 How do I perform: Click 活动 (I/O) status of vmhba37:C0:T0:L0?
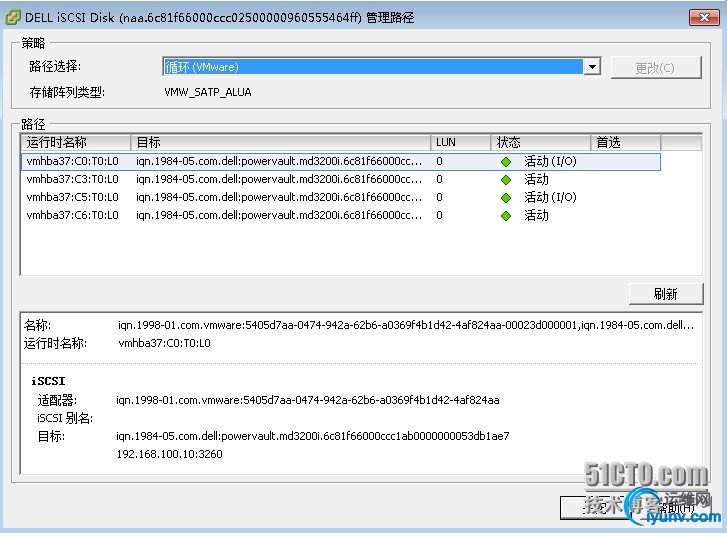click(x=550, y=161)
